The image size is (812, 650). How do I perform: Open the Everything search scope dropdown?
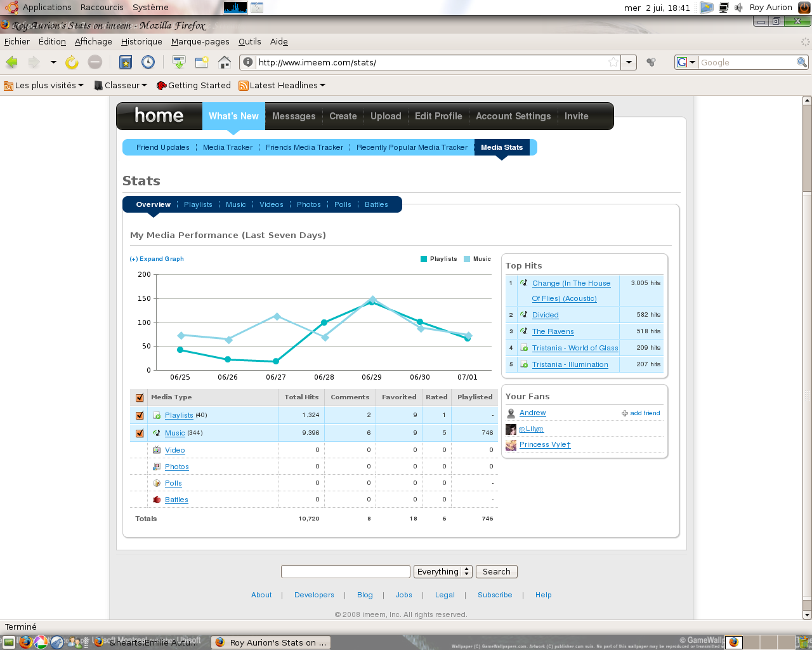443,572
